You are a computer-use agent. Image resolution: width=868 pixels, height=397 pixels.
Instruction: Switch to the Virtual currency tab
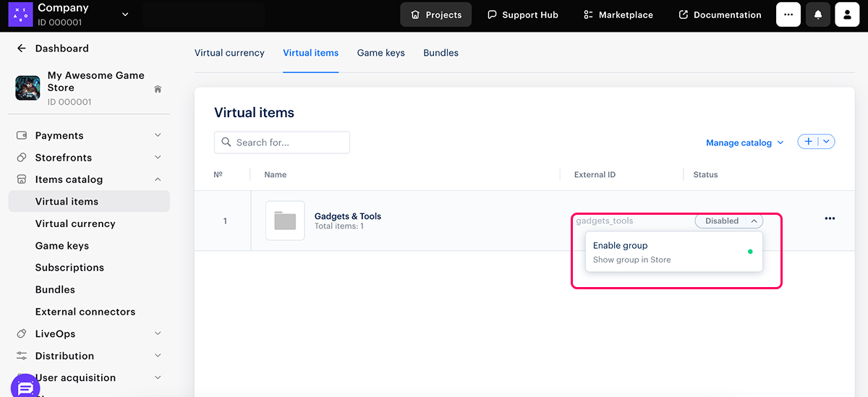(x=229, y=53)
